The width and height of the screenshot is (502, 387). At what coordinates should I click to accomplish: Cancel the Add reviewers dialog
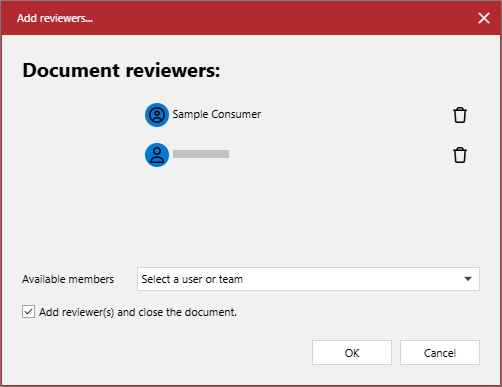pyautogui.click(x=440, y=353)
